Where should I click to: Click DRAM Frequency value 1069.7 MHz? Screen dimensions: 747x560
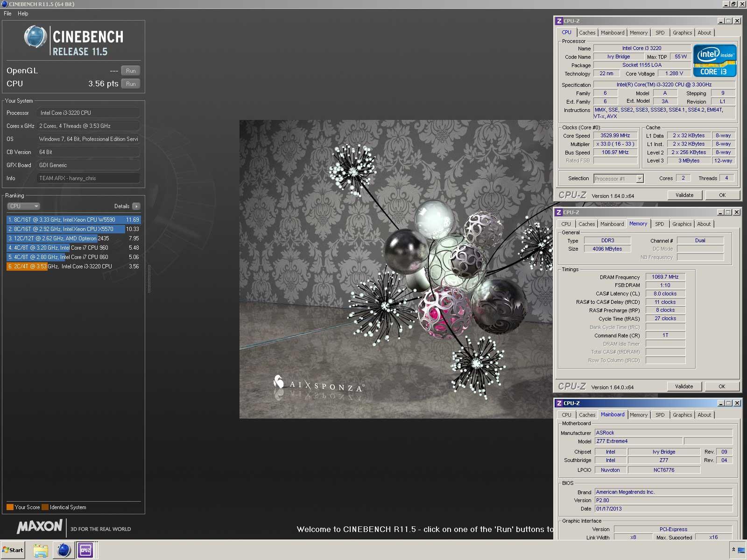tap(665, 277)
